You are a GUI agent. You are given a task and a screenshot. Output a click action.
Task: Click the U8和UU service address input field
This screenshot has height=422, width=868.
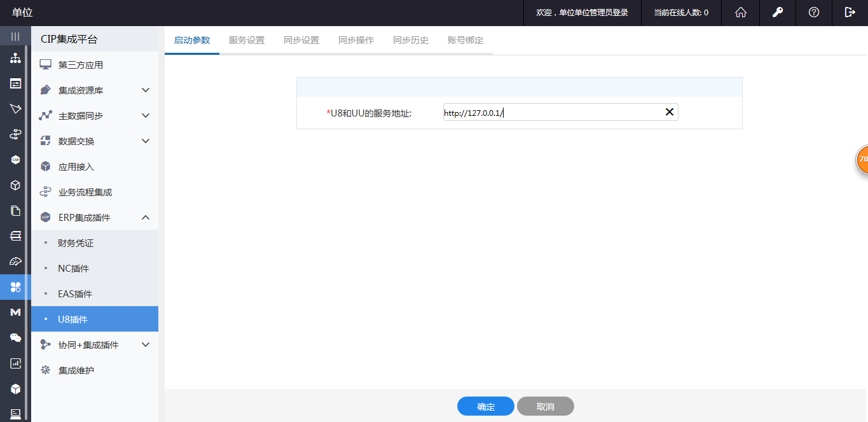click(552, 113)
